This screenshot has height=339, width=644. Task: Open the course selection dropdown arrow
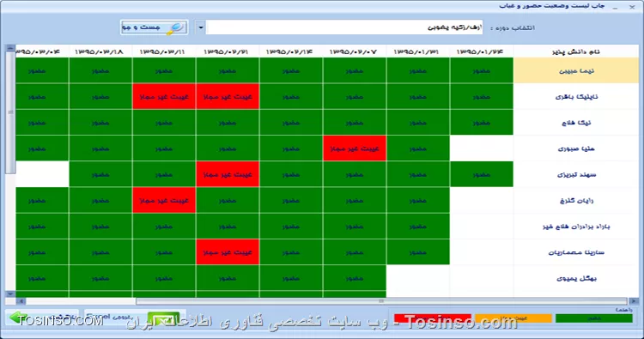click(x=200, y=27)
